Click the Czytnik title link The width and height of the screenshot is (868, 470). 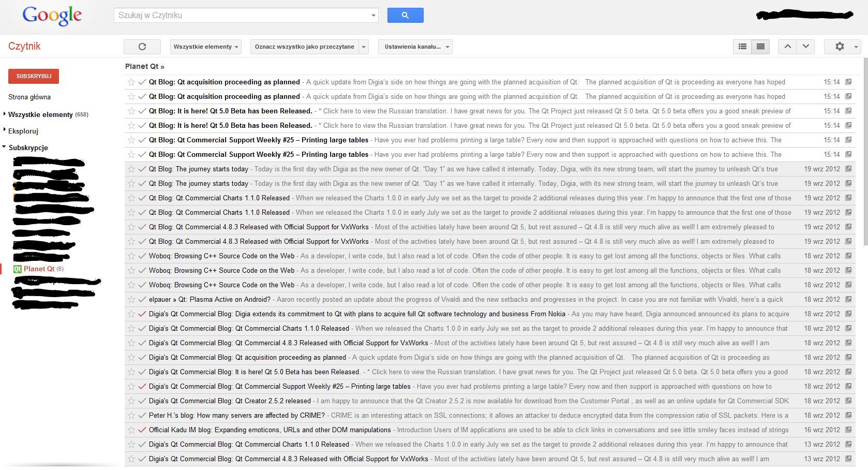(x=24, y=46)
